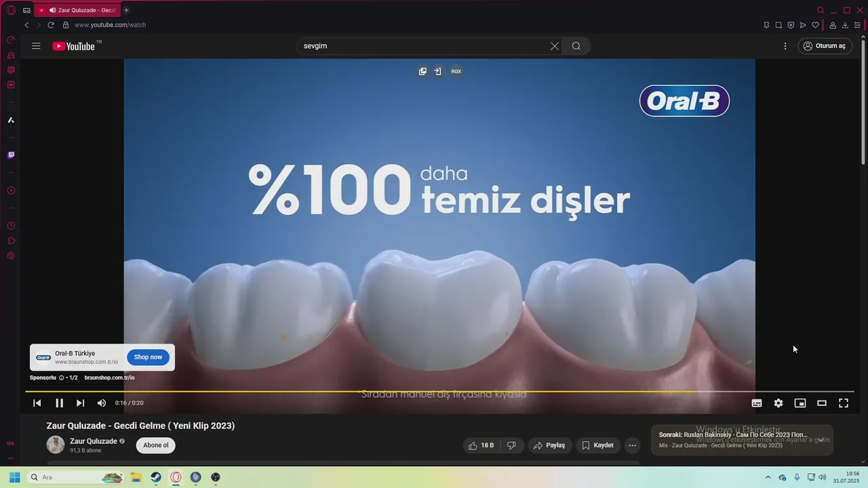Click Shop now on Oral-B ad

pos(148,357)
